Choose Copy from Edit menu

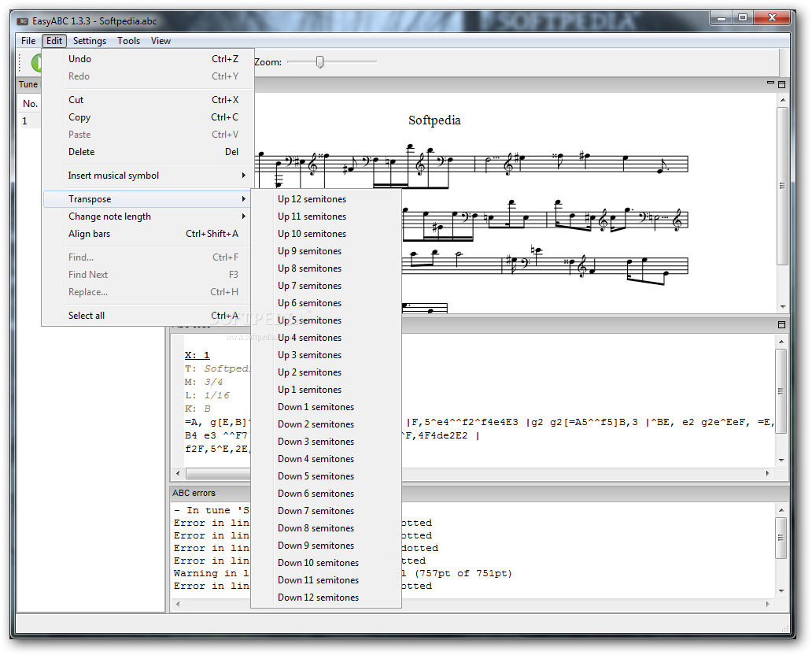[x=148, y=117]
